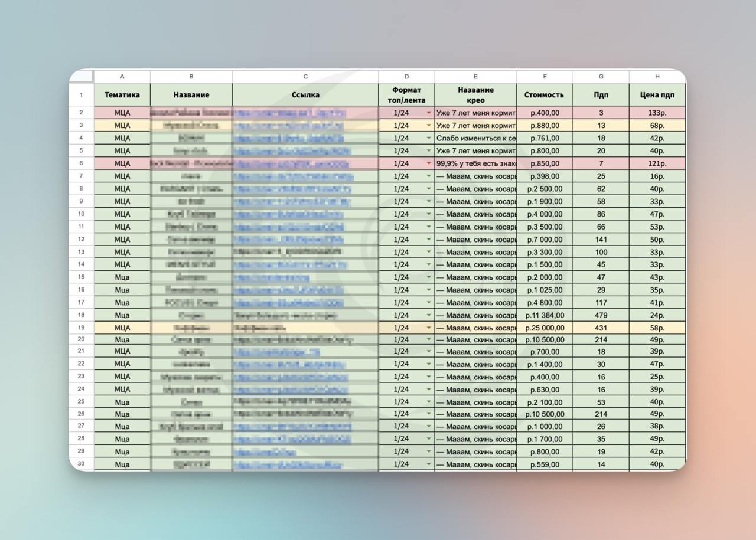Select the Пдп value "86"
756x540 pixels.
pos(601,214)
